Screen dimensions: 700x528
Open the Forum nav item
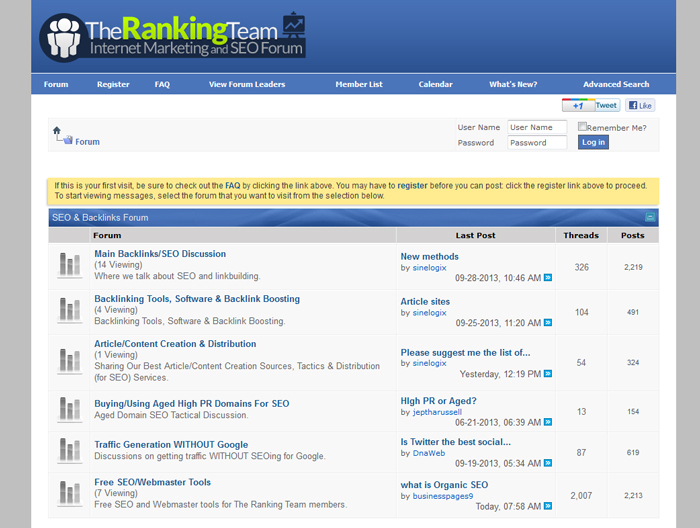[x=56, y=84]
